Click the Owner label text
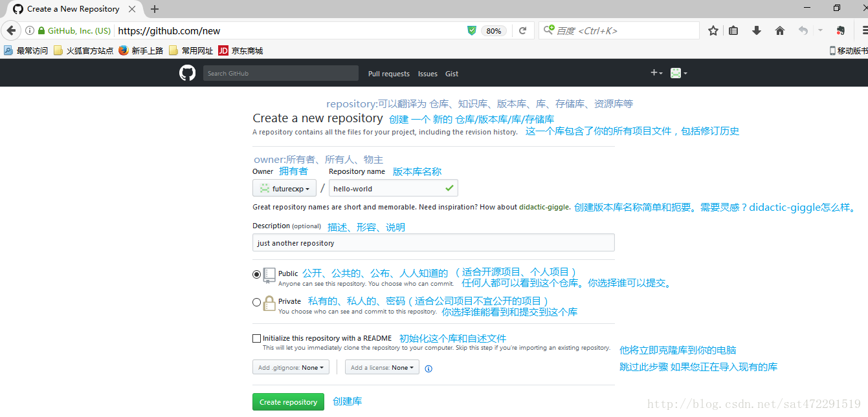868x417 pixels. 263,171
